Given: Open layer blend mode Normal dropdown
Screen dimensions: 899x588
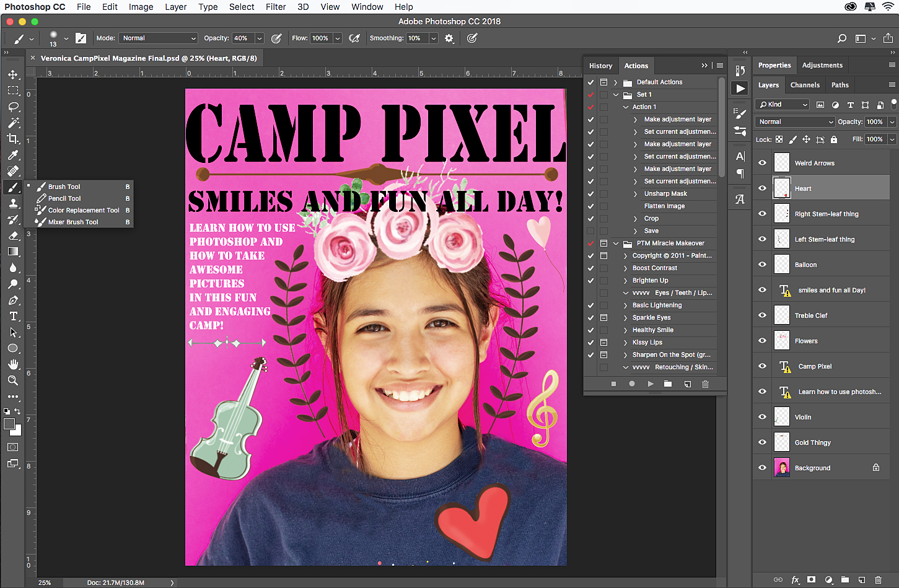Looking at the screenshot, I should pyautogui.click(x=796, y=122).
